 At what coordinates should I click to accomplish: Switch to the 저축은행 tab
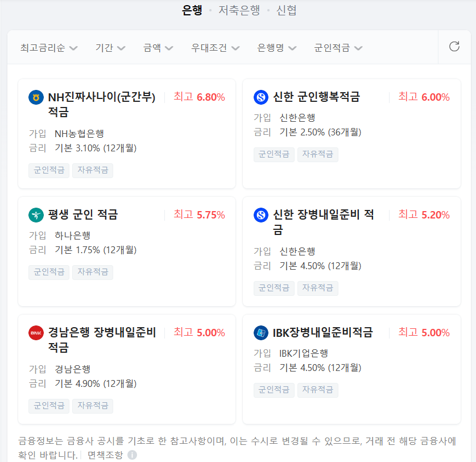click(x=239, y=10)
